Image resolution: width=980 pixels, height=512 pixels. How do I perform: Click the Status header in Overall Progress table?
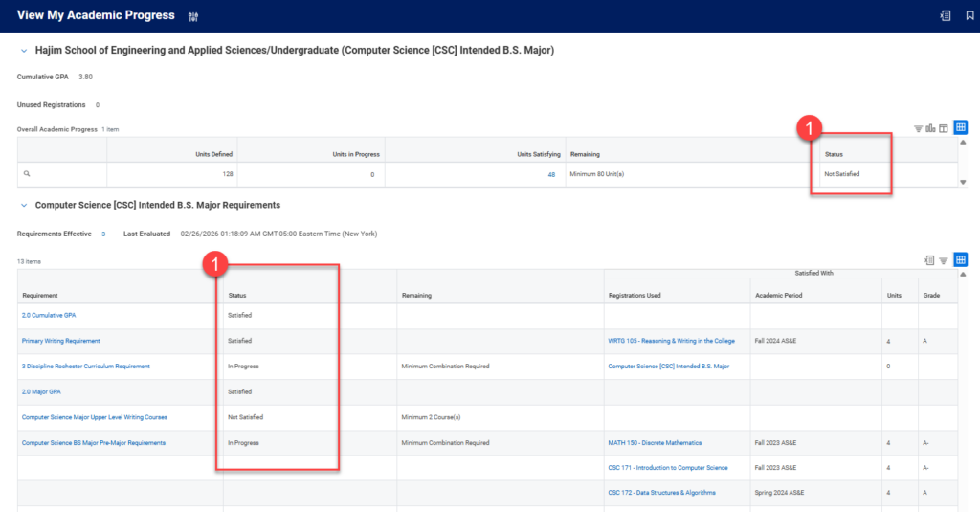834,154
